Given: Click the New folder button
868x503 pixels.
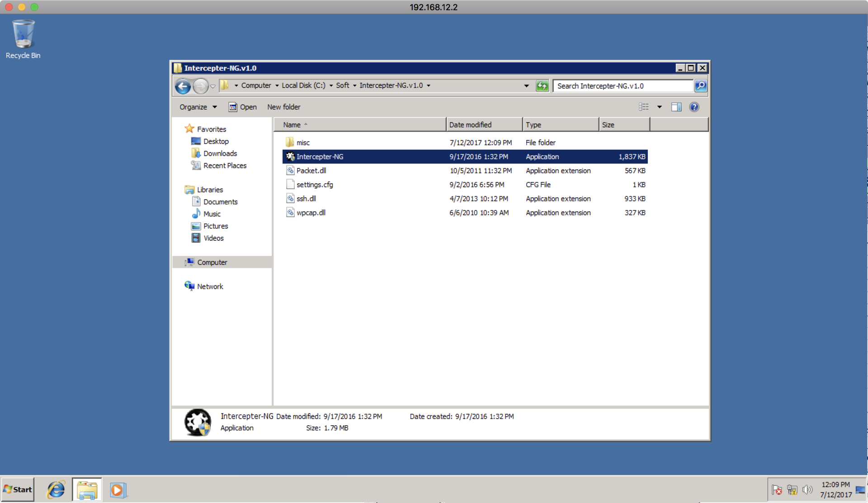Looking at the screenshot, I should (x=283, y=107).
